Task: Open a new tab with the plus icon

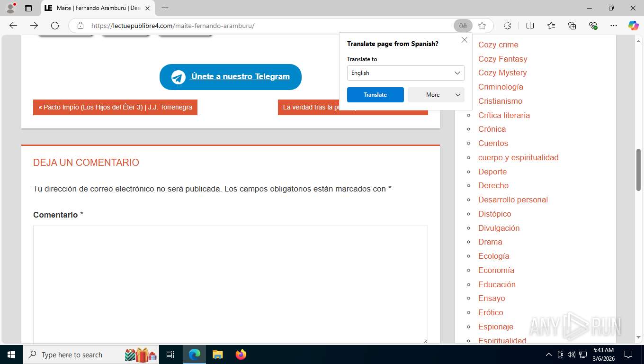Action: (165, 8)
